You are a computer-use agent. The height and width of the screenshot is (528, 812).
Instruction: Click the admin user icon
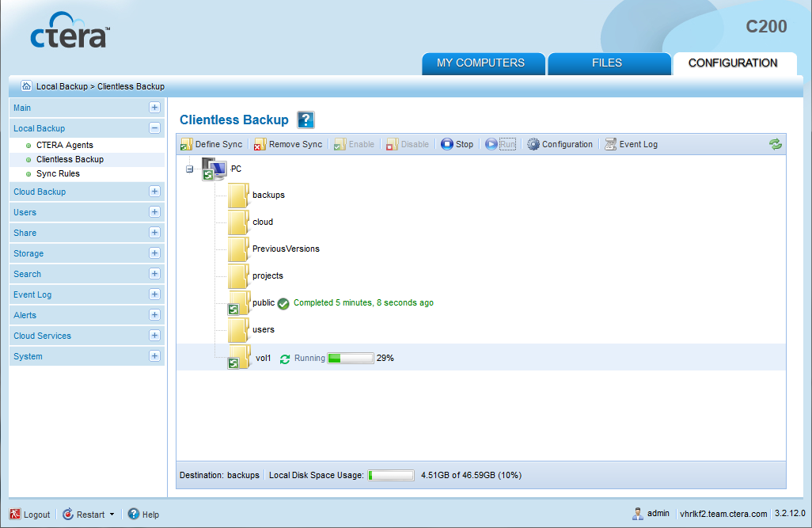637,514
